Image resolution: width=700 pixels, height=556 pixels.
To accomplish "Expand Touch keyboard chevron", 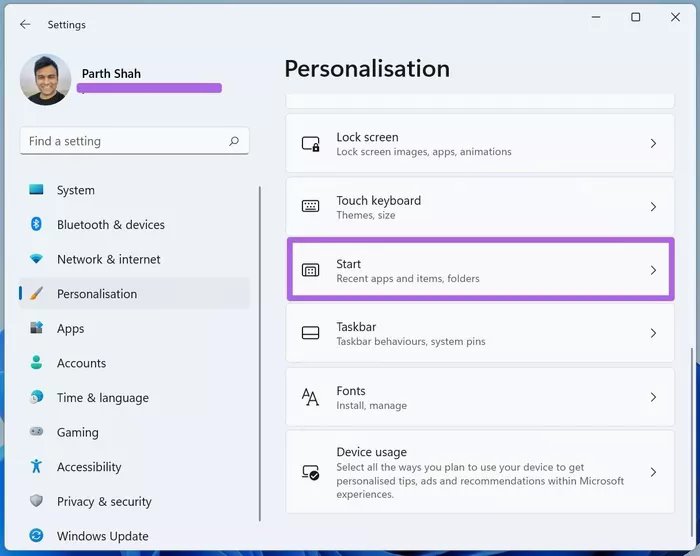I will click(x=653, y=207).
